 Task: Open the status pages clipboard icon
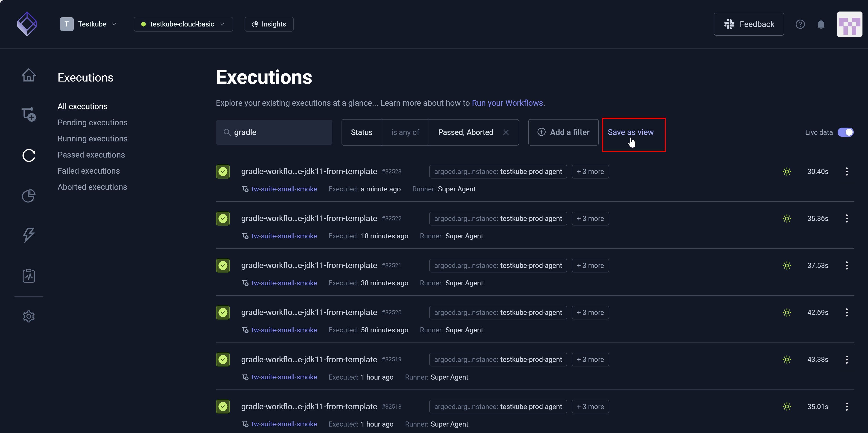pos(29,275)
